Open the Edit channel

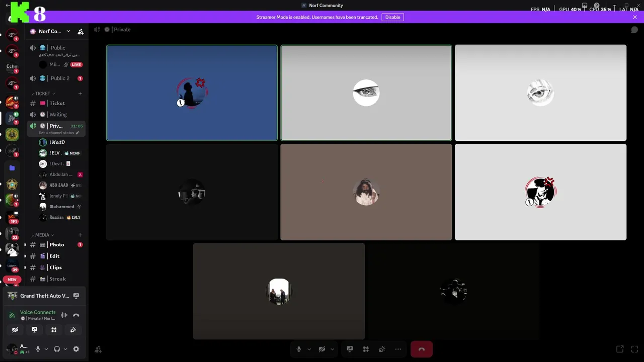click(56, 256)
